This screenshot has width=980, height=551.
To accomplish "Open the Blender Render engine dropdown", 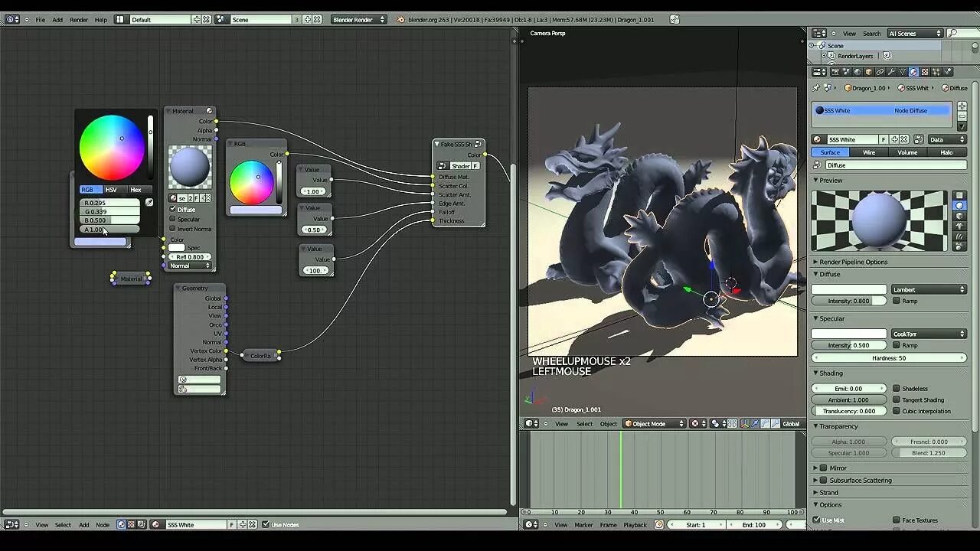I will 359,19.
